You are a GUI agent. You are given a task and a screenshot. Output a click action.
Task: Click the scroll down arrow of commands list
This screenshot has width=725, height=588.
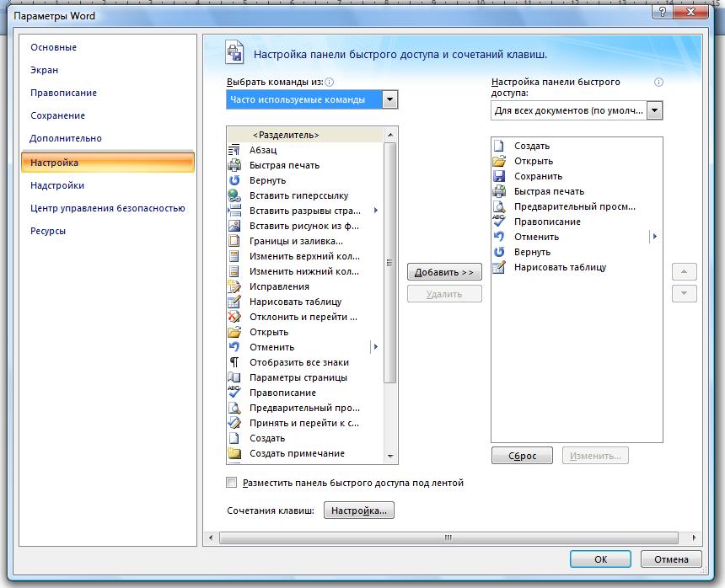click(390, 457)
